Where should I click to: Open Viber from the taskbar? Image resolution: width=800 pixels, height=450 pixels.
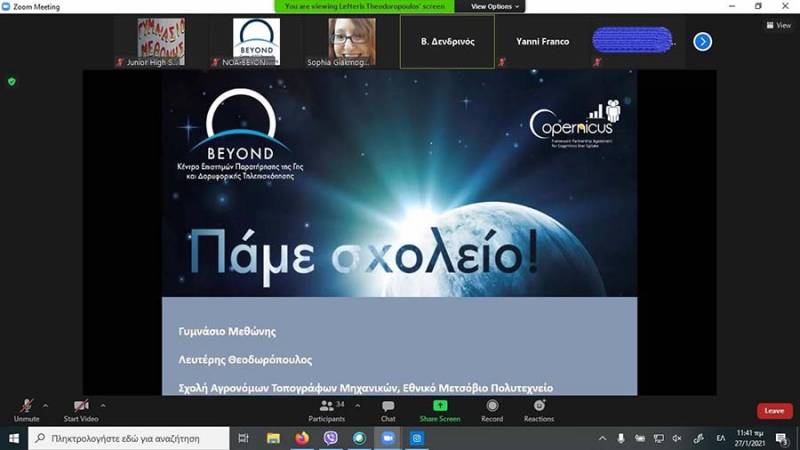331,438
